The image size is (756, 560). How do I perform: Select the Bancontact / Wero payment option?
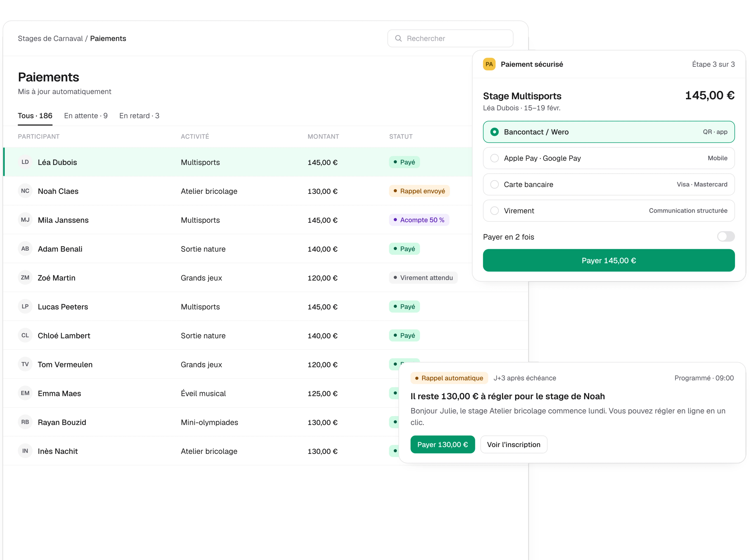pyautogui.click(x=609, y=132)
